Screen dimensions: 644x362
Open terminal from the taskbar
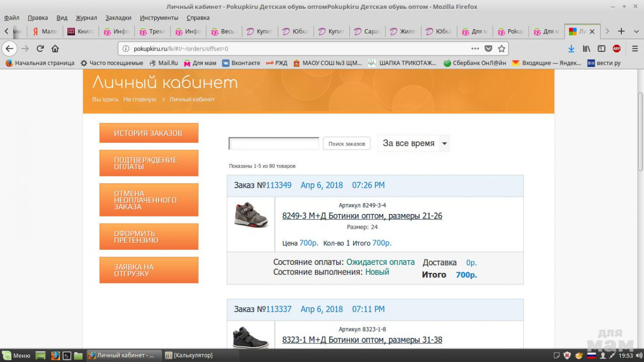(66, 355)
